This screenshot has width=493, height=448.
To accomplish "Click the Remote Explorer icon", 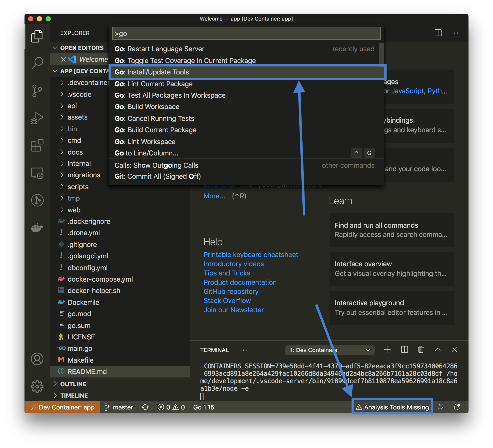I will [x=37, y=173].
